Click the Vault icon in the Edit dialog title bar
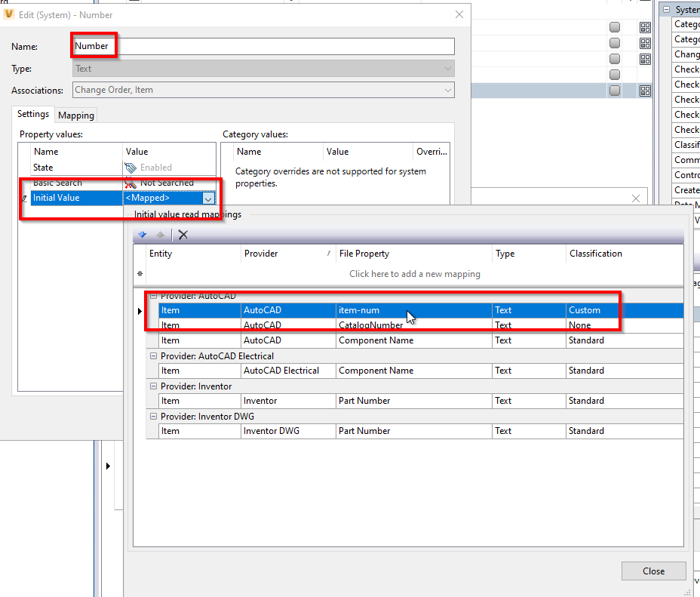This screenshot has width=700, height=597. click(x=11, y=14)
